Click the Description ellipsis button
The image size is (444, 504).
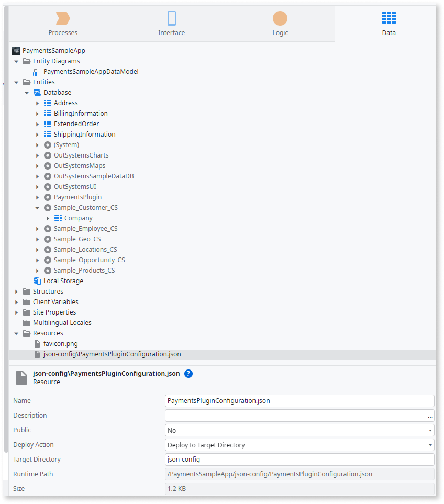(430, 416)
